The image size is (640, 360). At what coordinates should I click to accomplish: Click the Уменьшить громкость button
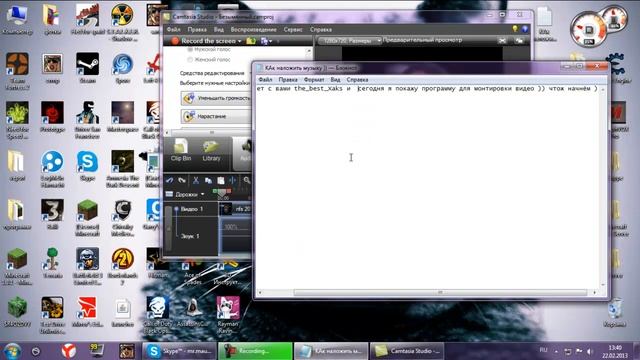[x=216, y=98]
